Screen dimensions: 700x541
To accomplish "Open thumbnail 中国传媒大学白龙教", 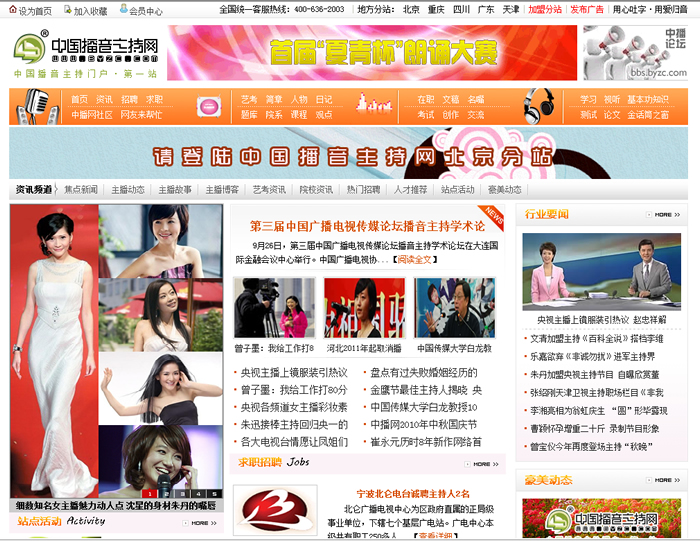I will tap(455, 308).
